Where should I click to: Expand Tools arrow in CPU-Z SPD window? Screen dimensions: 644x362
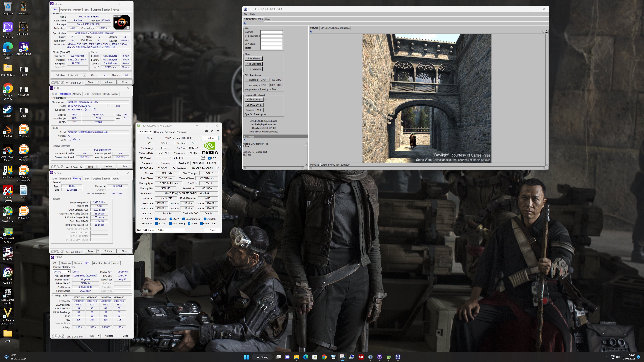click(x=99, y=336)
